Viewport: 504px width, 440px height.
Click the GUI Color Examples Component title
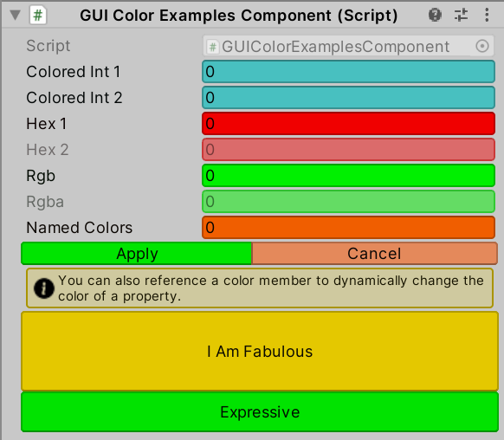[239, 16]
